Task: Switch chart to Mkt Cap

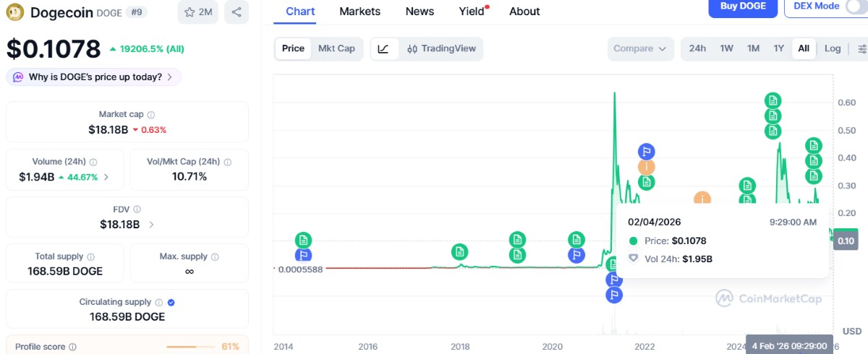Action: point(336,48)
